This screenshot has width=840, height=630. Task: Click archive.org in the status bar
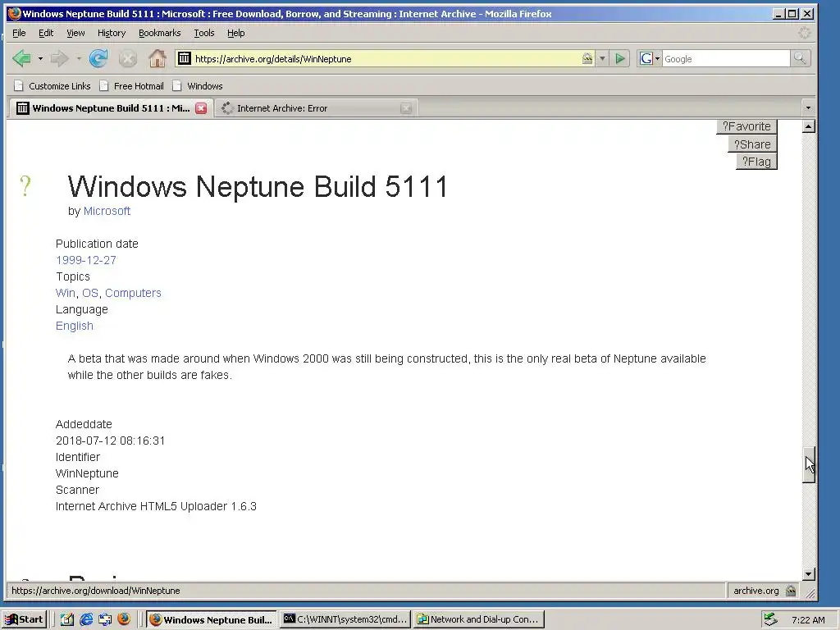(x=756, y=591)
